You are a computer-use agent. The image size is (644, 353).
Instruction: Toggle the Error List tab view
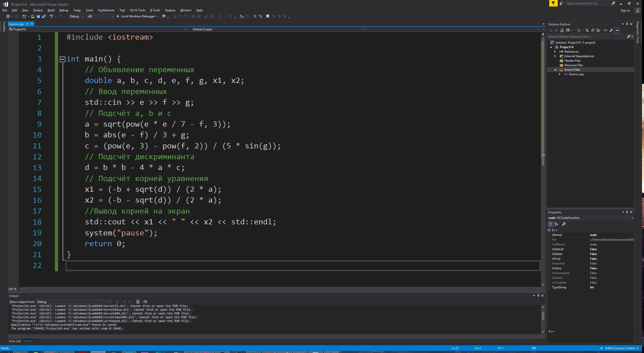15,340
